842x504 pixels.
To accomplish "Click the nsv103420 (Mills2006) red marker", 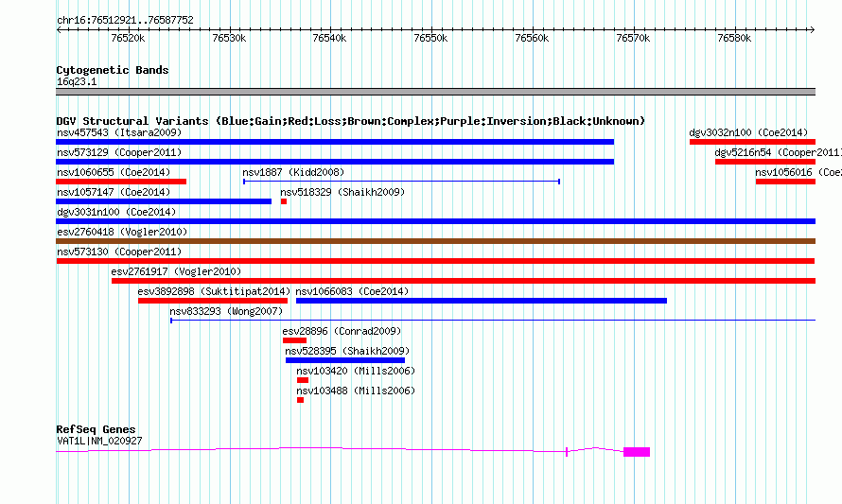I will coord(303,380).
